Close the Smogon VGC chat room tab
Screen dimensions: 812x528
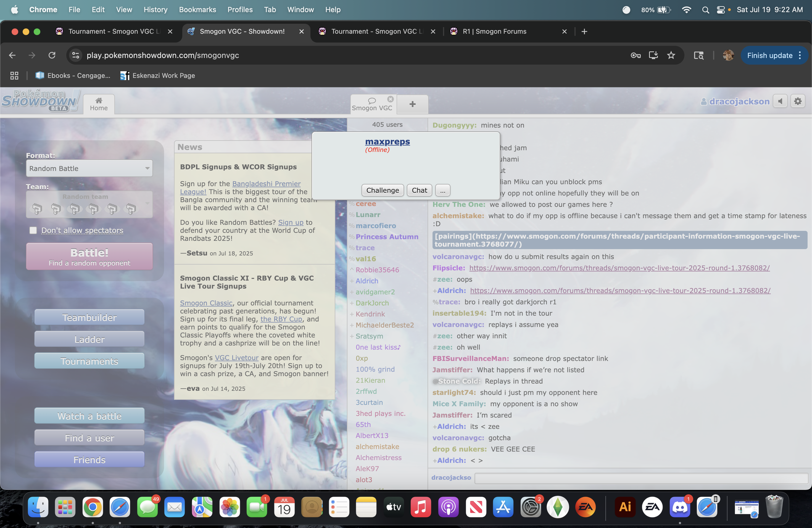[x=390, y=99]
